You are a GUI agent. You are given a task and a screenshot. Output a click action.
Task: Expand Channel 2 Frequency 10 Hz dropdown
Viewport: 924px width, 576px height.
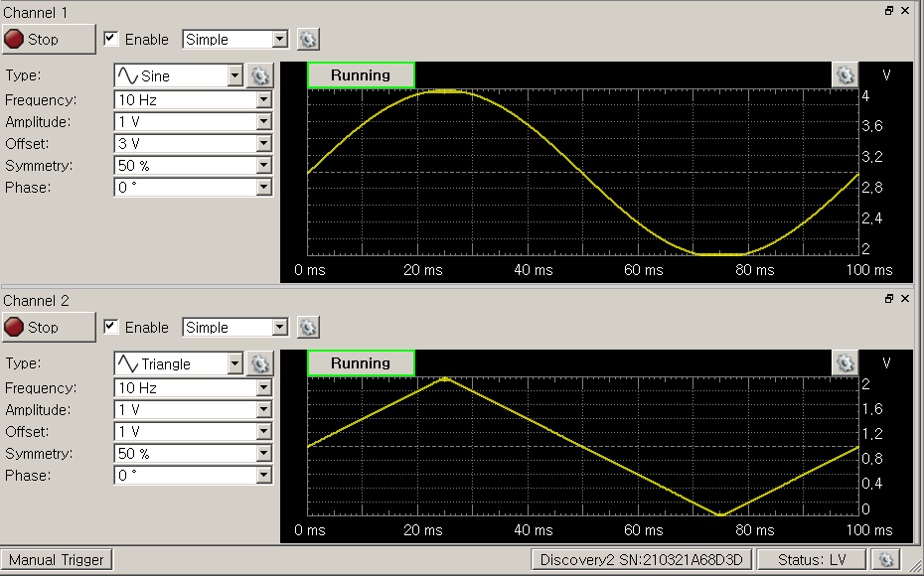[x=263, y=388]
